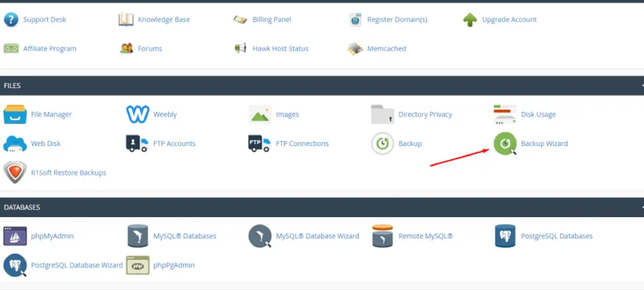Click the Hawk Host Status megaphone icon
Image resolution: width=644 pixels, height=290 pixels.
click(x=240, y=48)
